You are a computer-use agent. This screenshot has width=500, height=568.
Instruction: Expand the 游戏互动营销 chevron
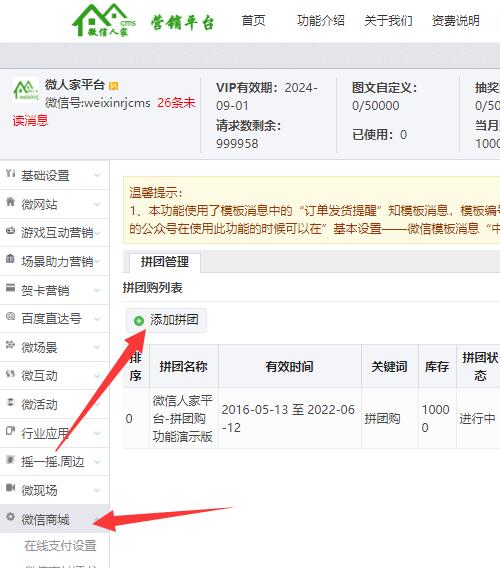(97, 233)
